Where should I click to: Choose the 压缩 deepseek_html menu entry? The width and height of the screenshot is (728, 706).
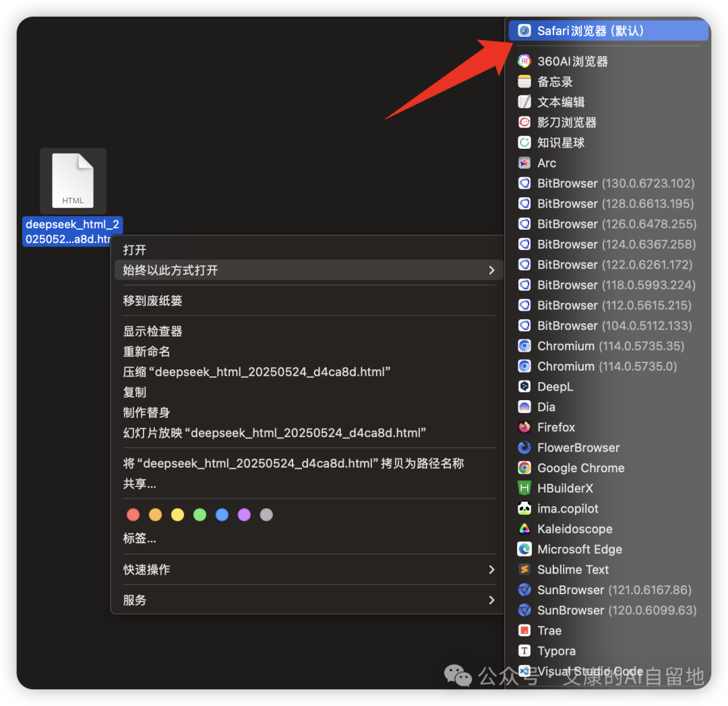click(x=308, y=372)
